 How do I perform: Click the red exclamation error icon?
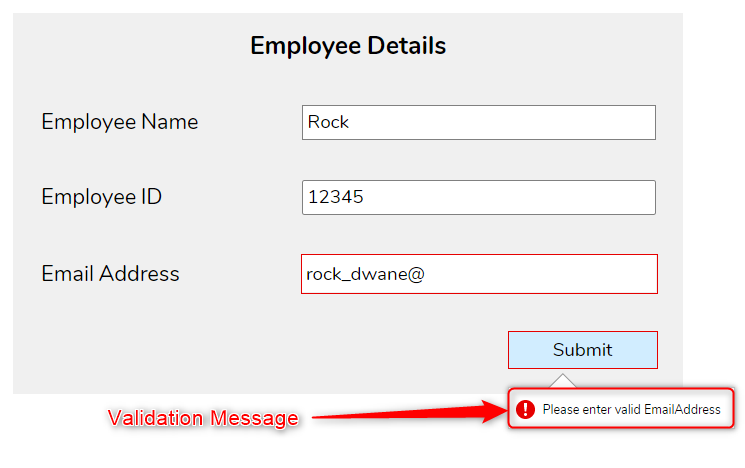click(x=525, y=409)
